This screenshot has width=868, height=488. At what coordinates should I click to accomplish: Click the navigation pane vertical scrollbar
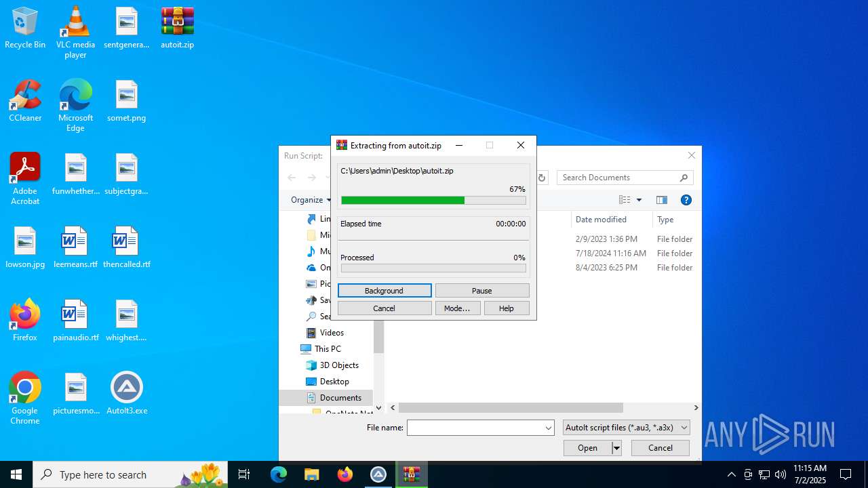point(378,337)
